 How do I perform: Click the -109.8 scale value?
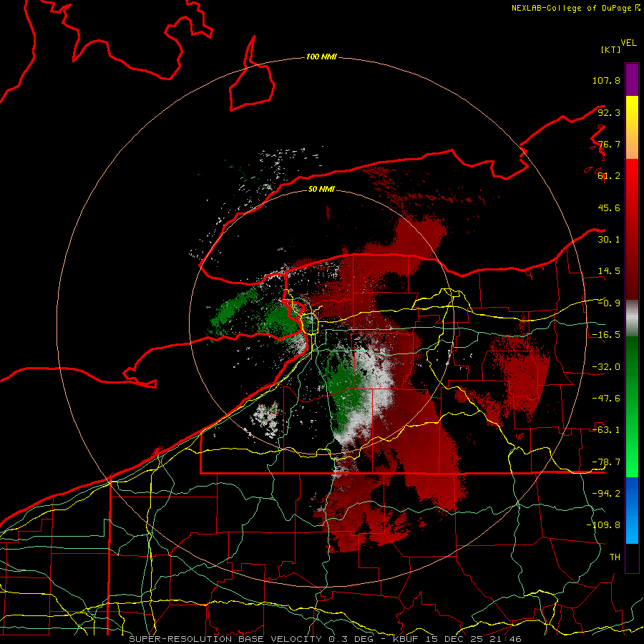click(x=603, y=525)
